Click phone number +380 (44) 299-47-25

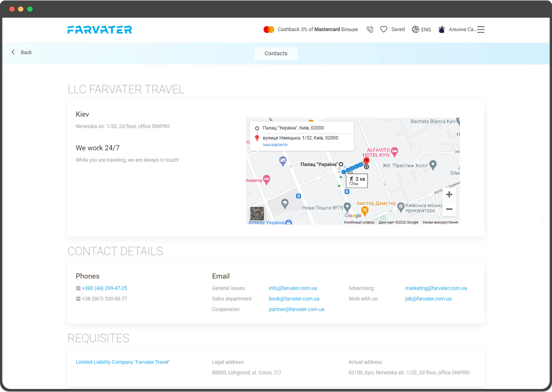(x=104, y=288)
